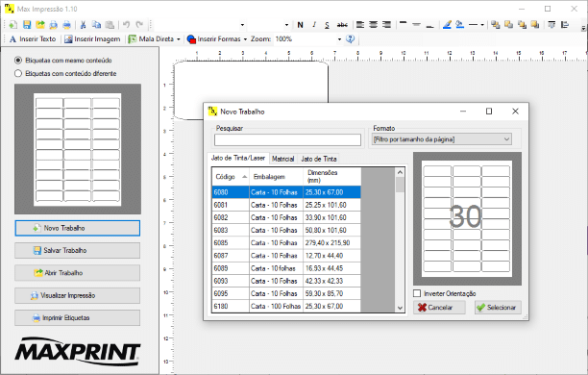The image size is (588, 375).
Task: Click the Salvar Trabalho button
Action: [x=77, y=250]
